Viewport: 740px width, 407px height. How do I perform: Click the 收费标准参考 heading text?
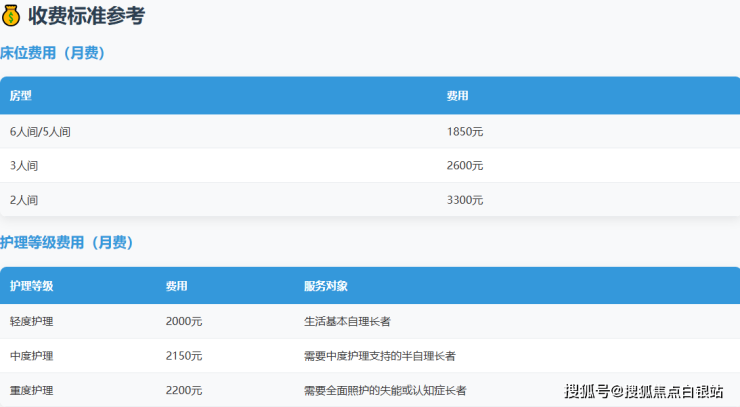point(86,16)
